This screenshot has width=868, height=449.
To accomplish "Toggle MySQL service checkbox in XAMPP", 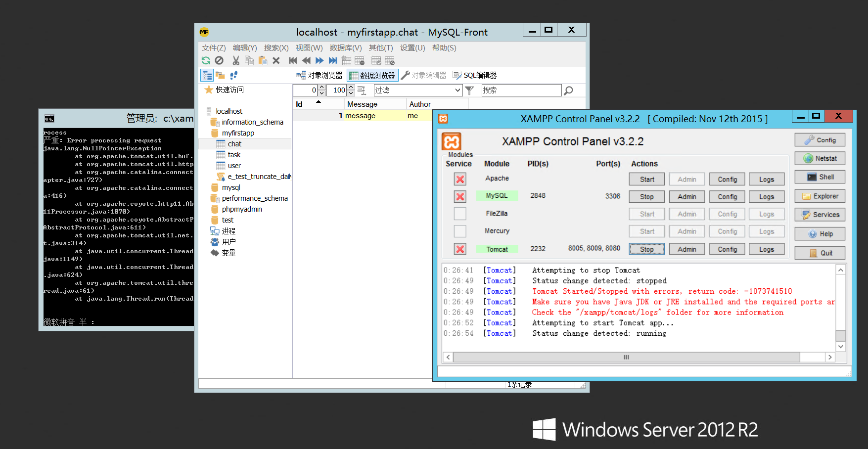I will tap(460, 196).
